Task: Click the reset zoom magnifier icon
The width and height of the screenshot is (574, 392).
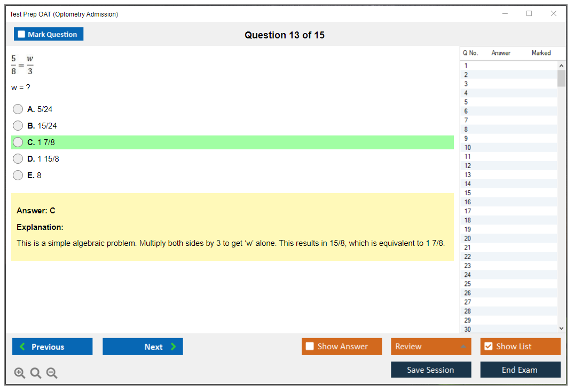Action: (36, 373)
